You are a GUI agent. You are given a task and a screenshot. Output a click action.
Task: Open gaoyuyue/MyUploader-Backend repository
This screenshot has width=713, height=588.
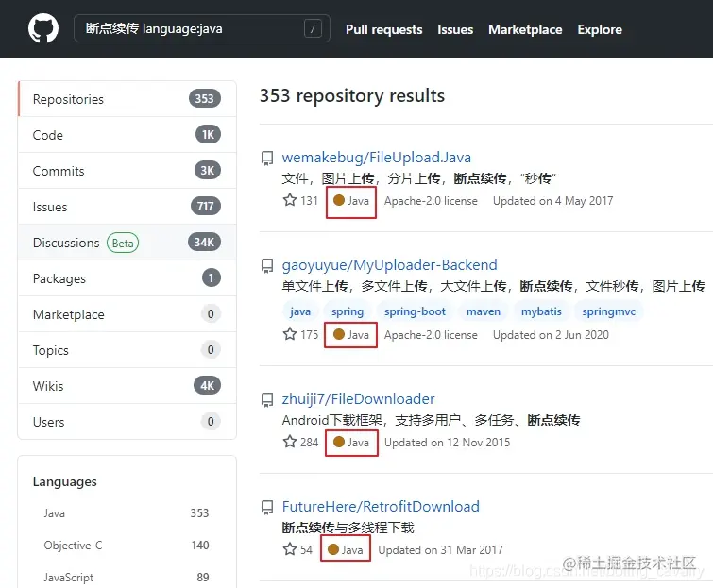coord(389,265)
